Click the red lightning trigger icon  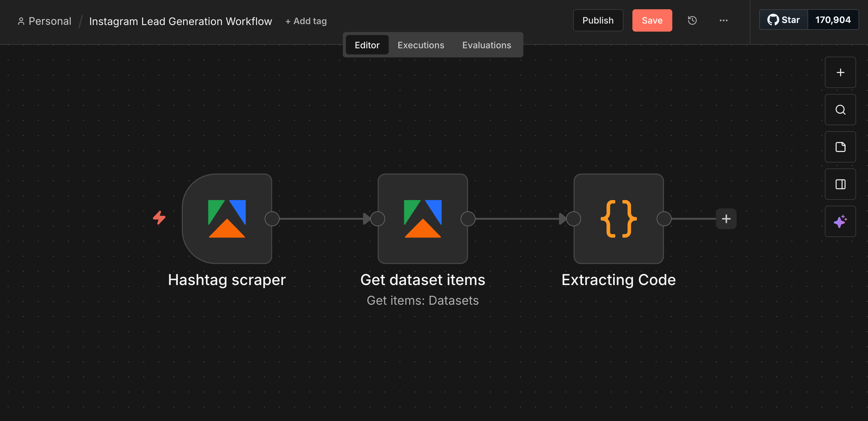[x=159, y=218]
